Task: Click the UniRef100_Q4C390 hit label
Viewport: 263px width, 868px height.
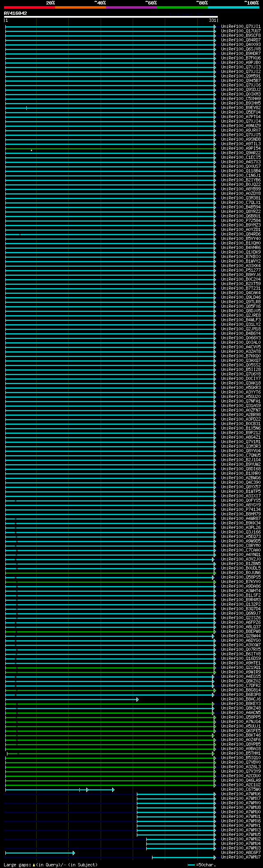Action: 241,482
